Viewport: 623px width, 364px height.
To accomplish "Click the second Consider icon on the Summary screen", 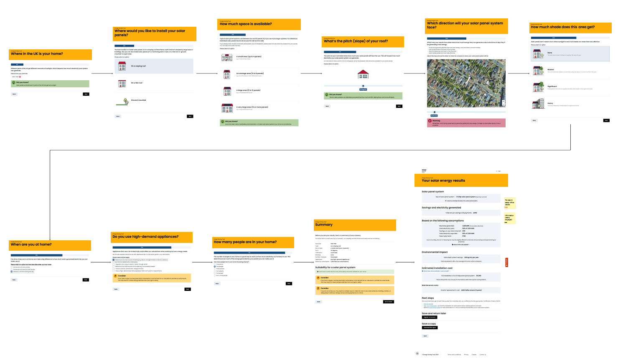I will (318, 288).
